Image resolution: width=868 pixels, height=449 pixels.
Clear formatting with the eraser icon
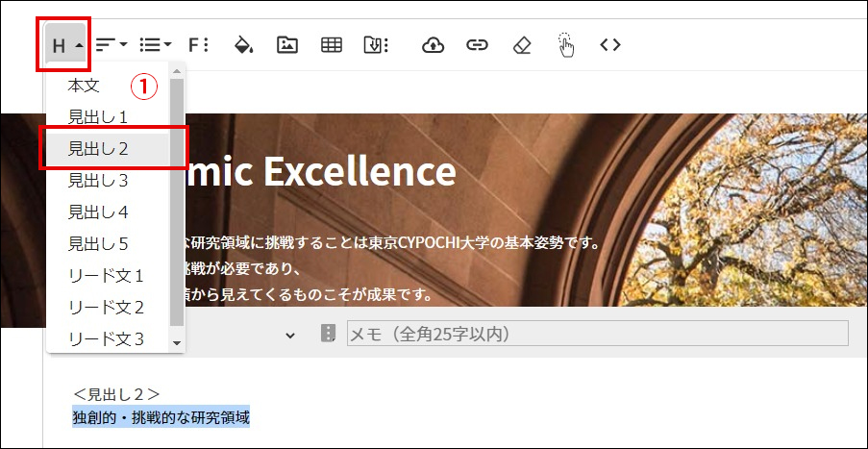pyautogui.click(x=521, y=45)
